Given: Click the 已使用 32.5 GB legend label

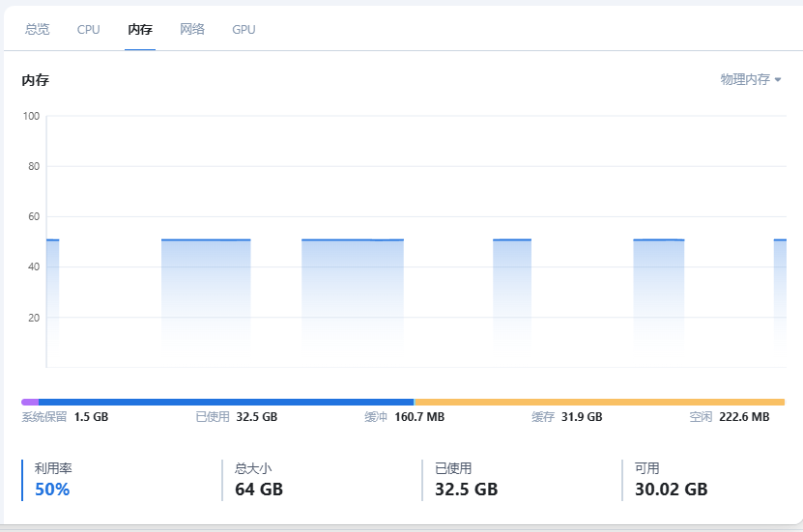Looking at the screenshot, I should pos(237,417).
